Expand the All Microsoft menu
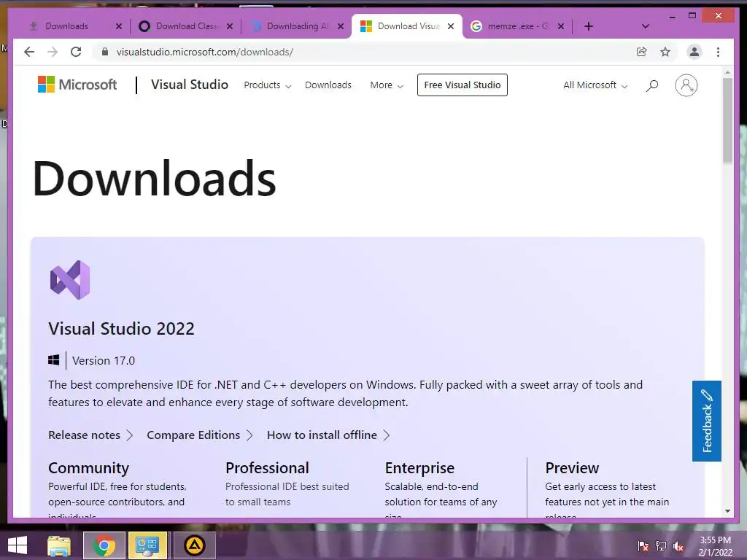This screenshot has width=747, height=560. click(595, 85)
